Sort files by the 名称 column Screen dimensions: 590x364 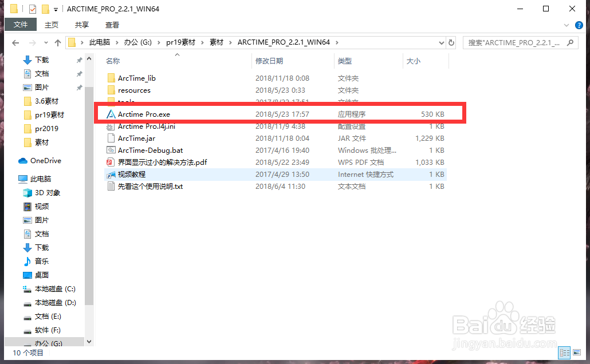tap(113, 61)
